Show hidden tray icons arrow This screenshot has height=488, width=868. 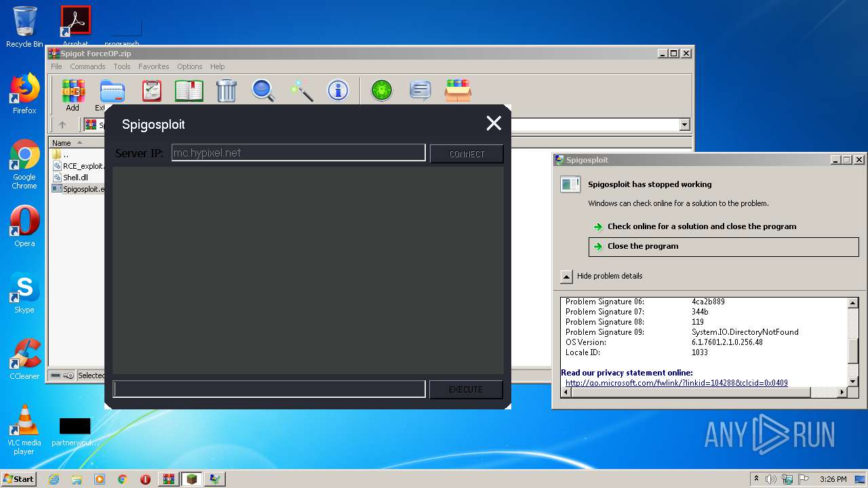click(756, 479)
